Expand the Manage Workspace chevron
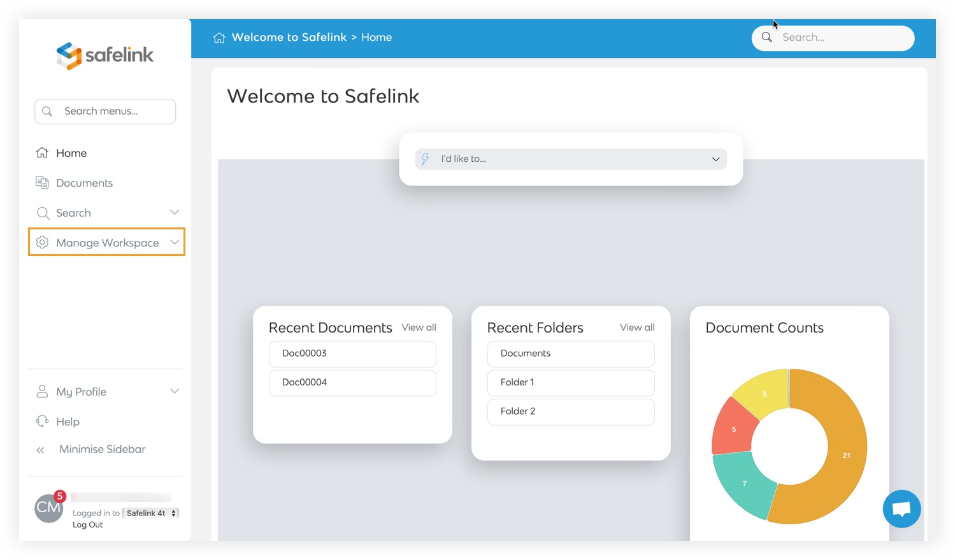 [x=175, y=242]
